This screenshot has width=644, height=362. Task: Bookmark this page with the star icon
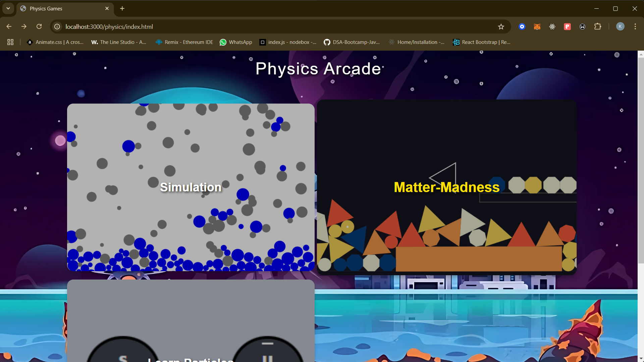tap(501, 27)
